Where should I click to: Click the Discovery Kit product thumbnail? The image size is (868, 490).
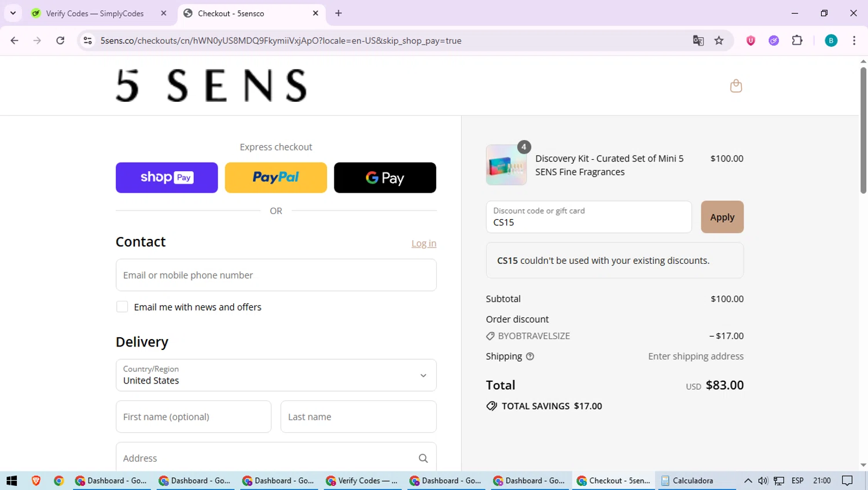[506, 165]
